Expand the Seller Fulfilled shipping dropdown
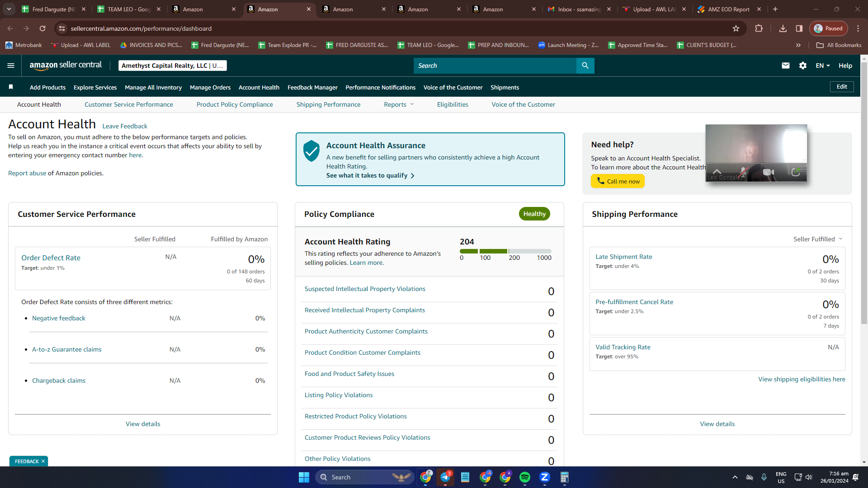Image resolution: width=868 pixels, height=488 pixels. pos(818,239)
